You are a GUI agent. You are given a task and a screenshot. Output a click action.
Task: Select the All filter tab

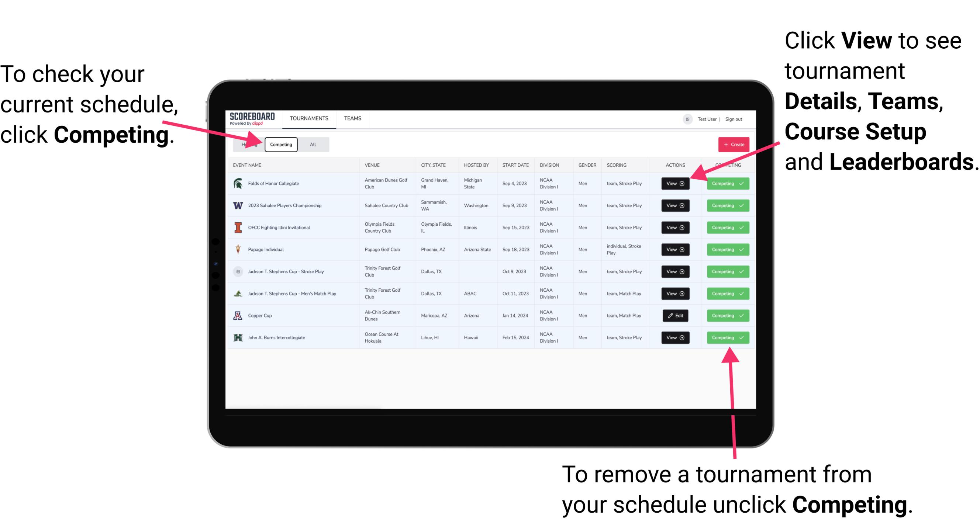coord(312,144)
